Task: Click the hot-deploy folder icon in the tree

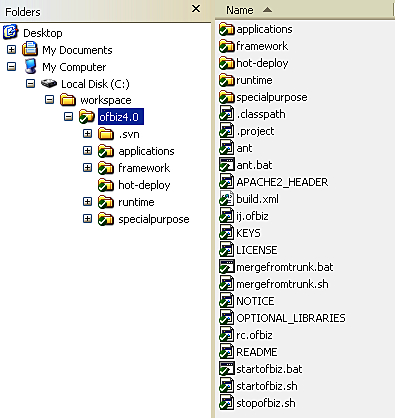Action: pos(106,185)
